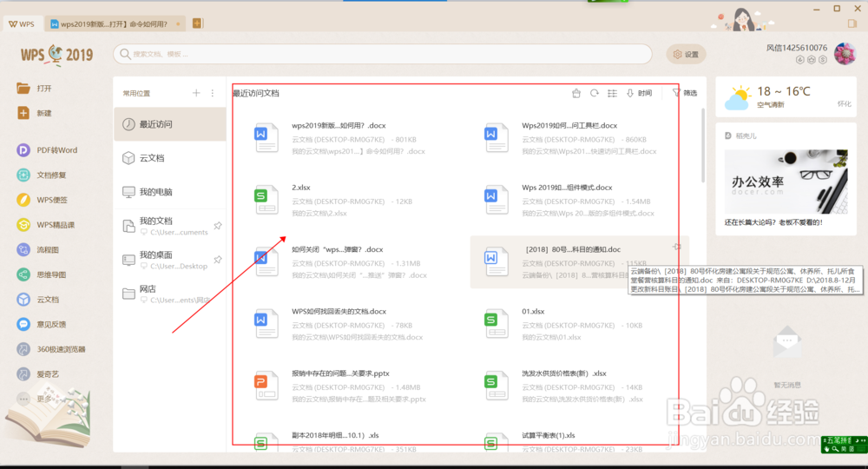Image resolution: width=868 pixels, height=469 pixels.
Task: Open file wps2019新版...如何用?.docx
Action: point(354,138)
